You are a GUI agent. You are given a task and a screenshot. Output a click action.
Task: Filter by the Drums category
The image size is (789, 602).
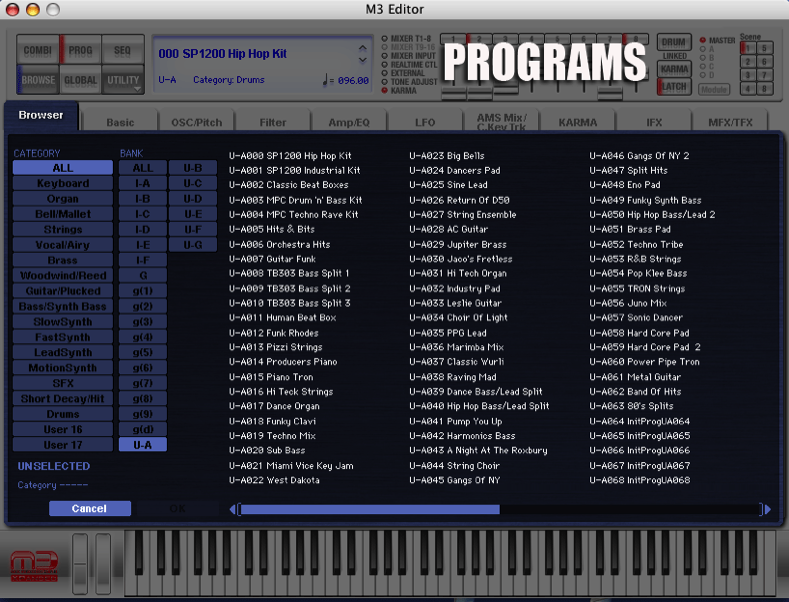point(63,414)
